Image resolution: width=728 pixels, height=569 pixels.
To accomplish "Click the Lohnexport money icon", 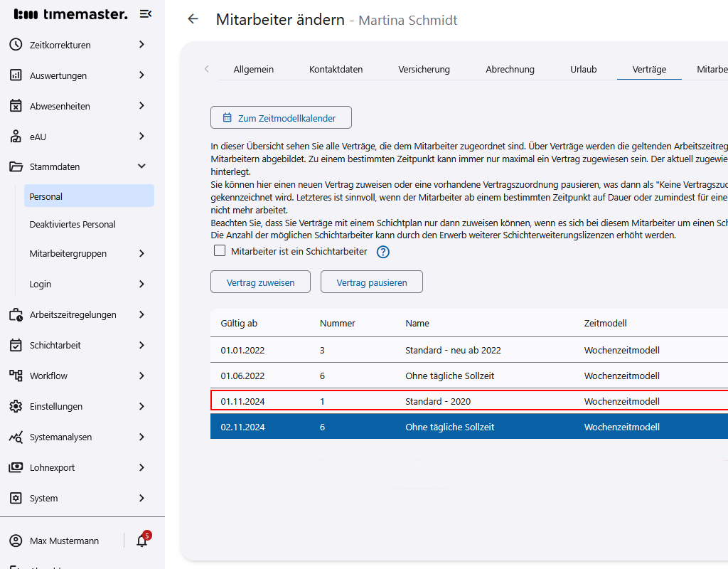I will click(x=16, y=467).
